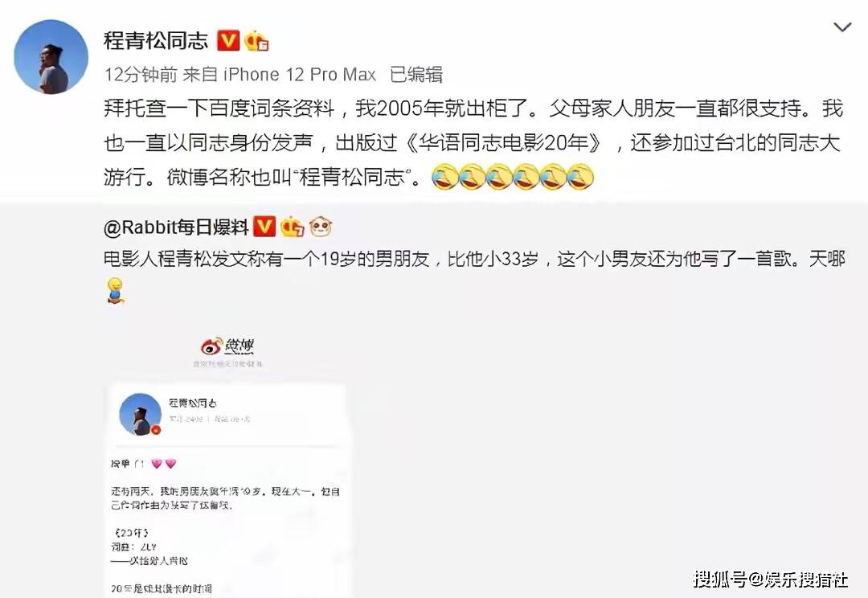868x598 pixels.
Task: Click the 来自 iPhone 12 Pro Max source
Action: click(x=280, y=74)
